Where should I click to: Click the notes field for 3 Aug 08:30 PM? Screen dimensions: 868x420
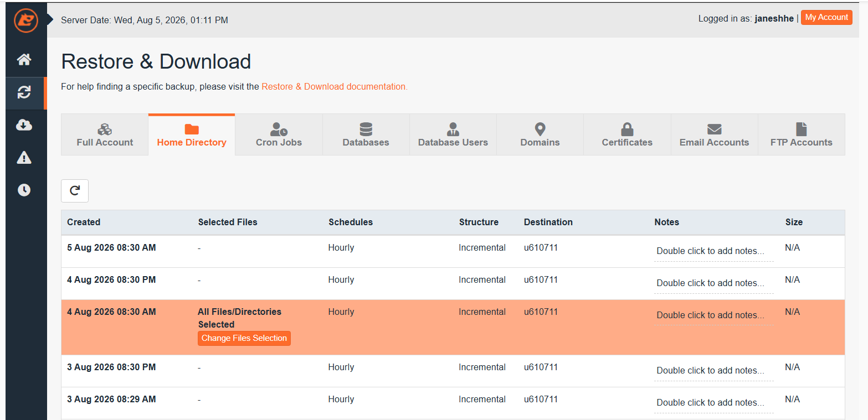[x=714, y=371]
